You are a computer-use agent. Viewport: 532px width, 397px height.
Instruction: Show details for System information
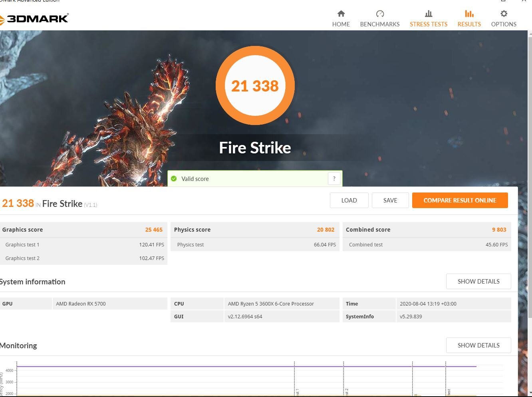(x=478, y=282)
